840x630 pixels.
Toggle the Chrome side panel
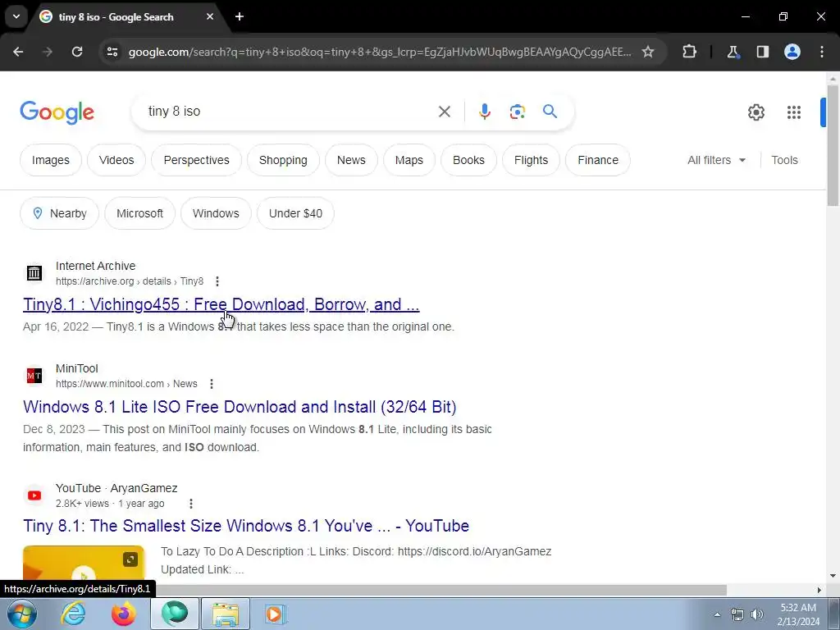tap(762, 52)
